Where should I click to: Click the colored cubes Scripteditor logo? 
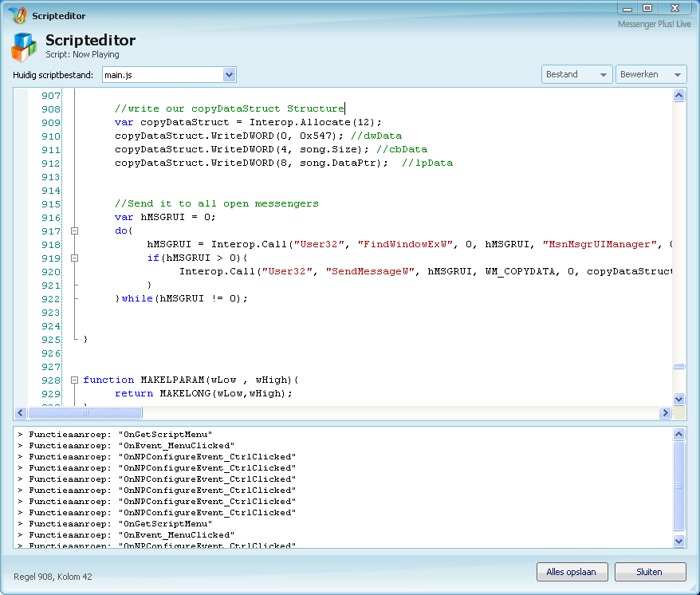click(24, 47)
